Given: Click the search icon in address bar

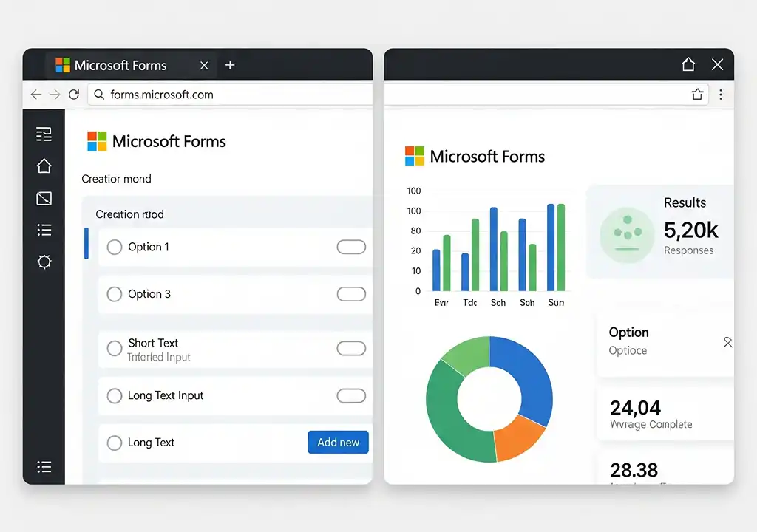Looking at the screenshot, I should 99,94.
